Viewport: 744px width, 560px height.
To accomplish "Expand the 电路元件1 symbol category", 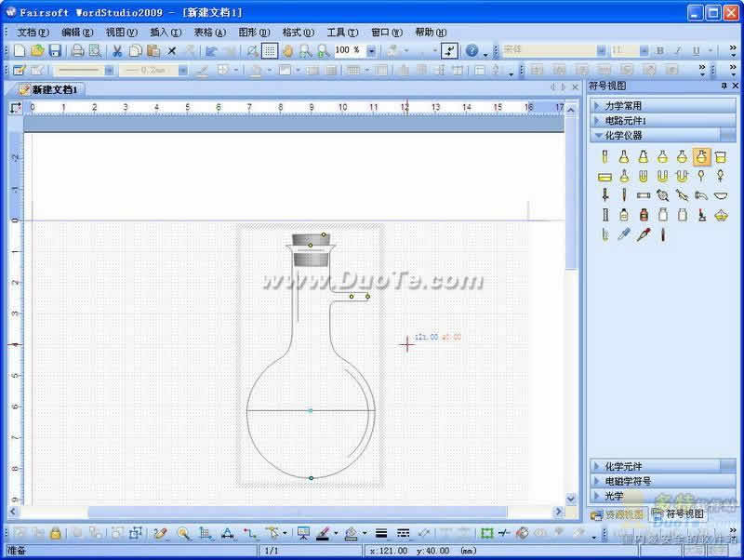I will (x=663, y=120).
